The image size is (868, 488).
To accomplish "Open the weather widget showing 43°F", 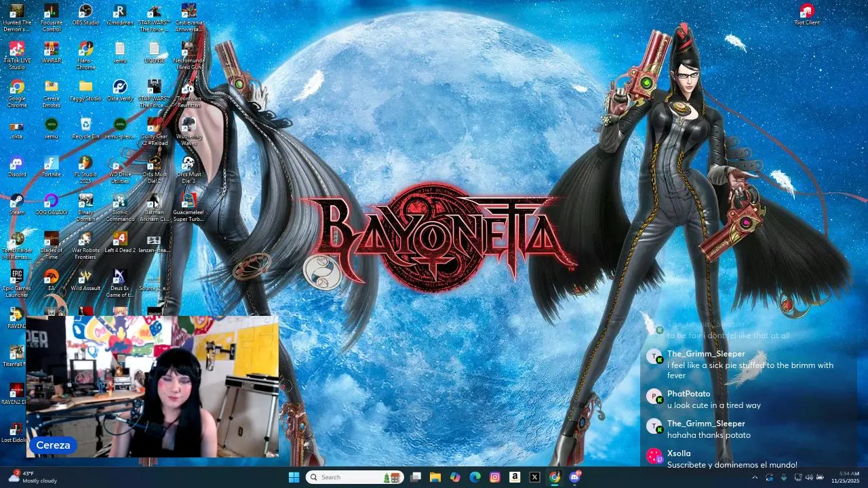I will (33, 477).
